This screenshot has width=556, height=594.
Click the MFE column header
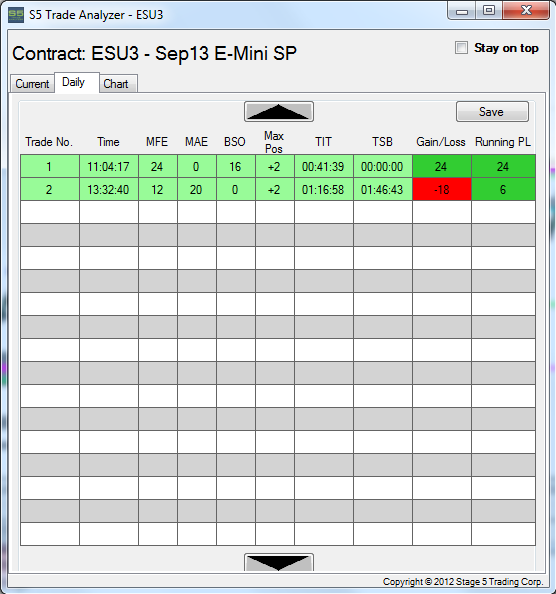coord(157,142)
